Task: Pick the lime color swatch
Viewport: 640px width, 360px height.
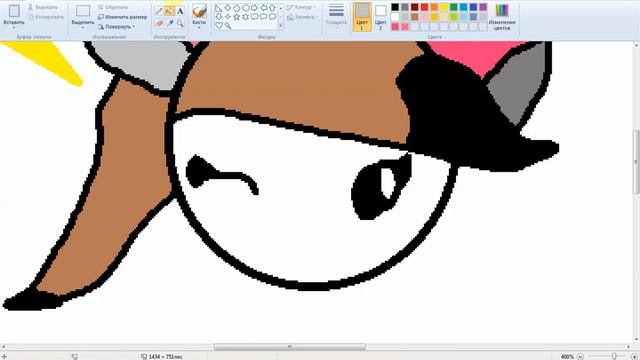Action: pos(454,17)
